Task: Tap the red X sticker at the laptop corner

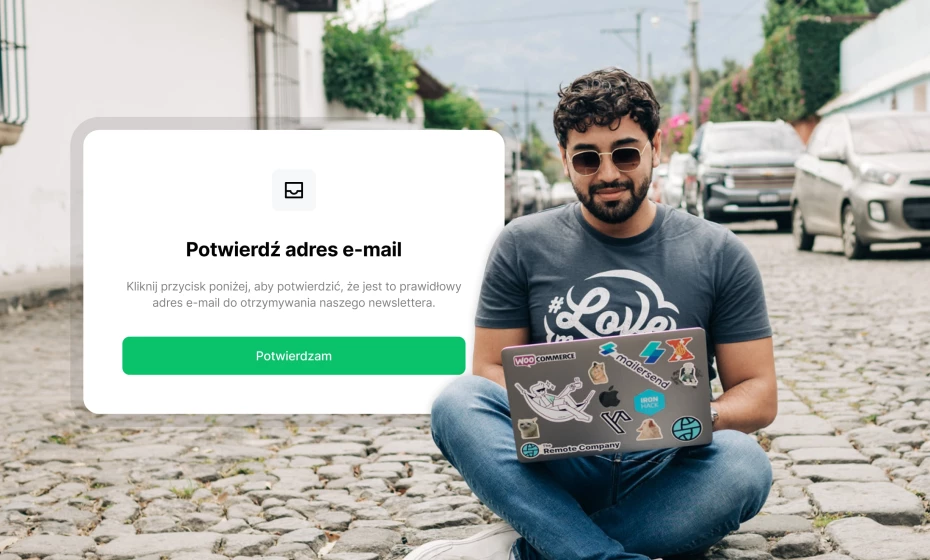Action: pos(680,349)
